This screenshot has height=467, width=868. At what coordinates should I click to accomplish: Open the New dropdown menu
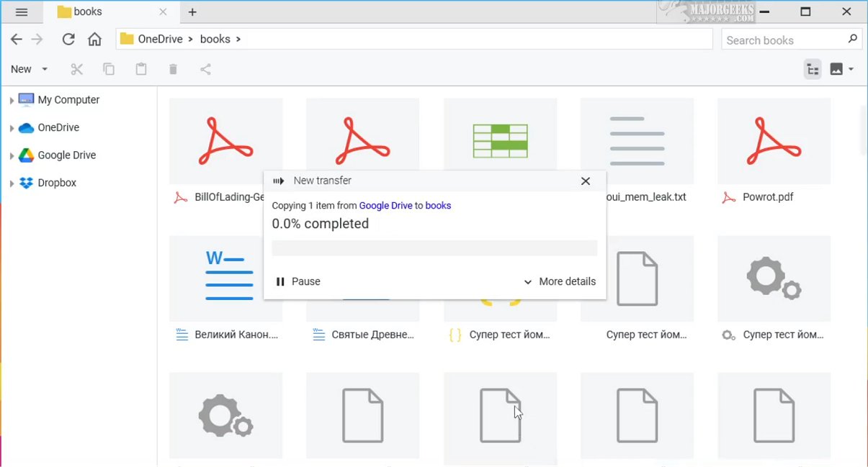coord(29,69)
